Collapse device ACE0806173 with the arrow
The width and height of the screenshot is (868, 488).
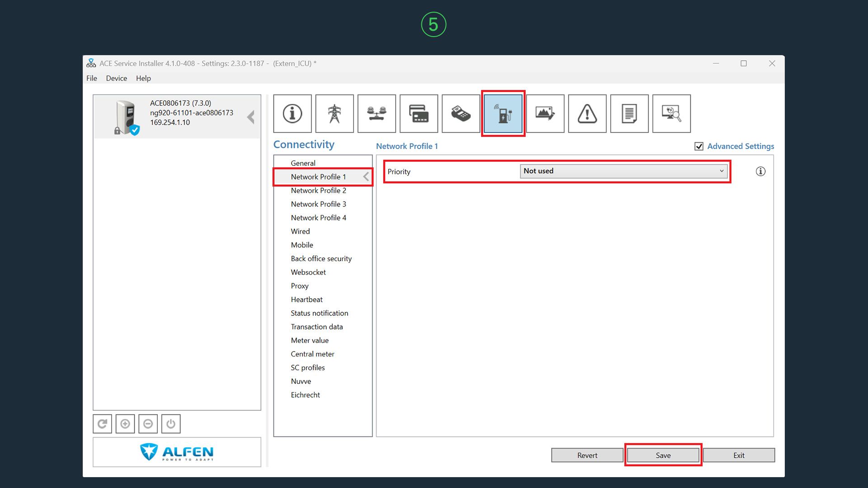coord(251,117)
